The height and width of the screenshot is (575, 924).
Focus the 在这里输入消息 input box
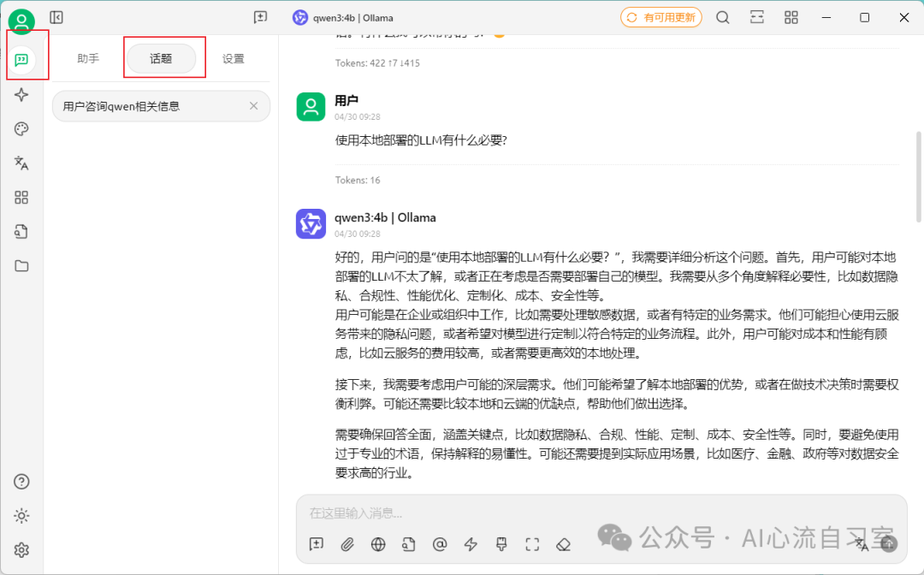pos(601,513)
